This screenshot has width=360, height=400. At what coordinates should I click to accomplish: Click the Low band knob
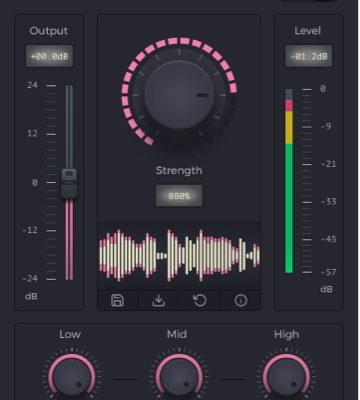pos(71,377)
